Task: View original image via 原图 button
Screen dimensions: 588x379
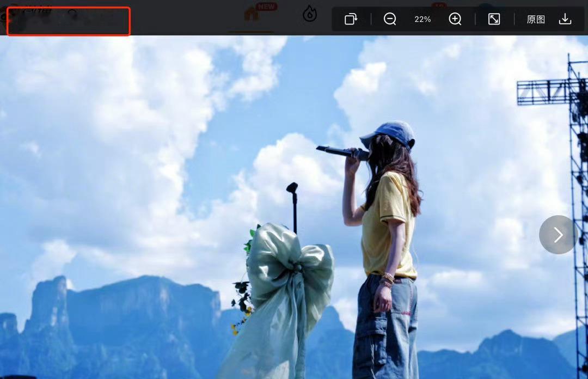Action: click(x=536, y=19)
